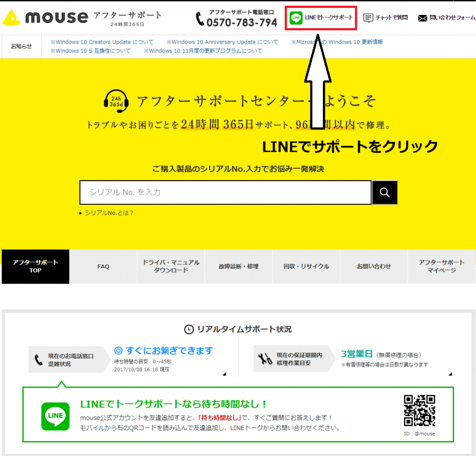Click the mouse cheese logo icon

[11, 18]
